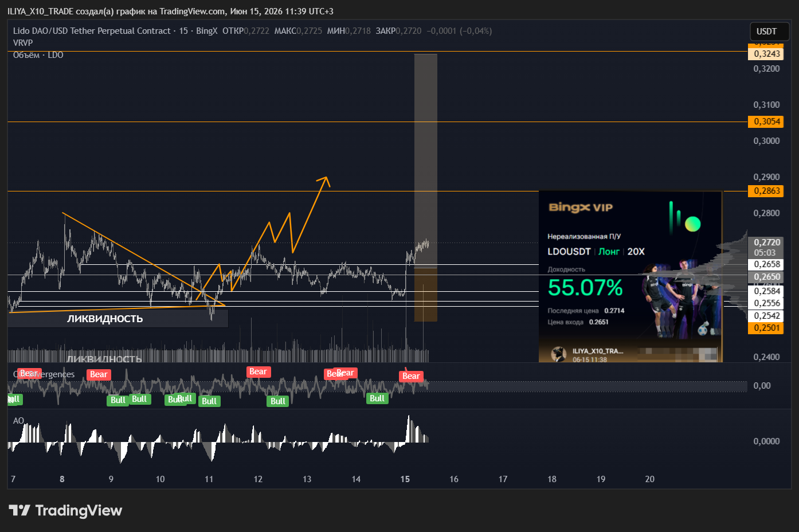Click the 20X leverage text

636,252
